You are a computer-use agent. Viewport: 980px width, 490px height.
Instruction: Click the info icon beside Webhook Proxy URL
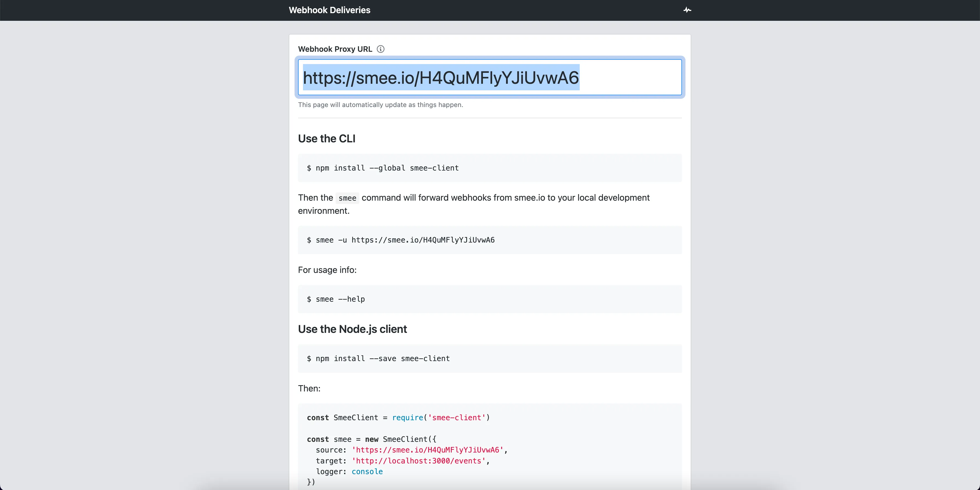[x=380, y=49]
